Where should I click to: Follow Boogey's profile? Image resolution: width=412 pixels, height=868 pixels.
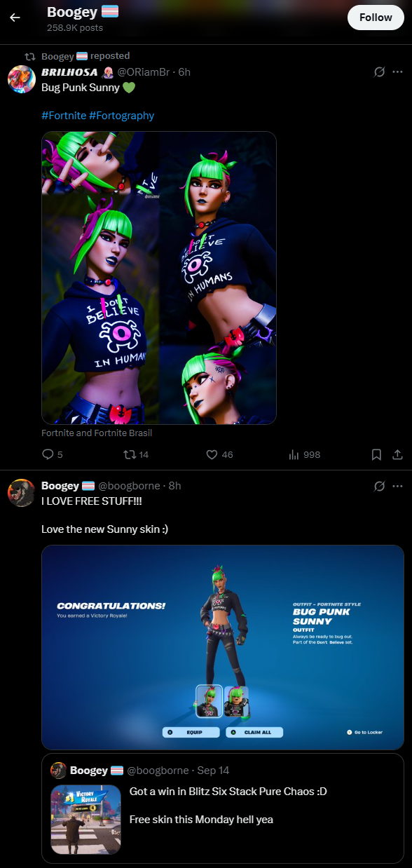click(376, 17)
